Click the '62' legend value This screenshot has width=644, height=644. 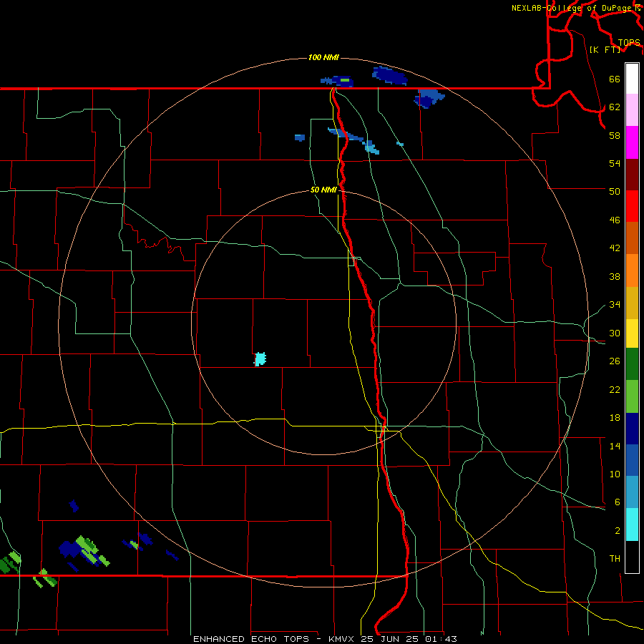pos(615,107)
